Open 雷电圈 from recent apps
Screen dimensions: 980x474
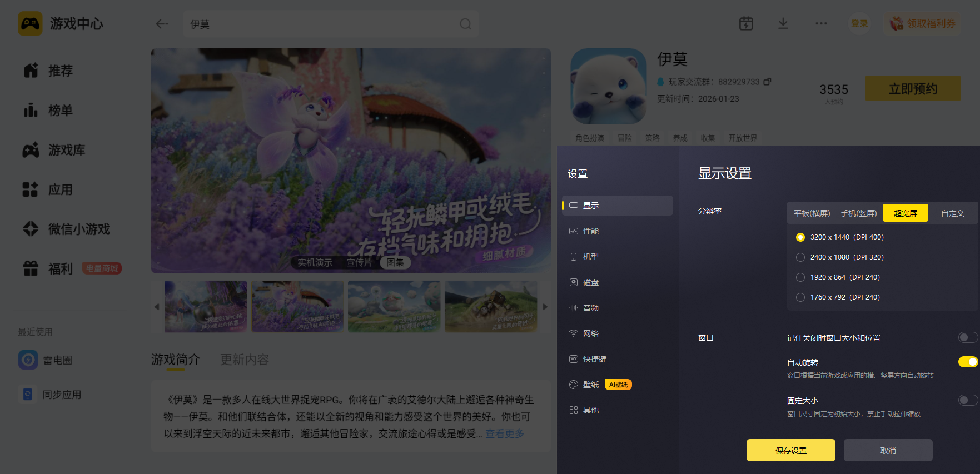[x=46, y=360]
